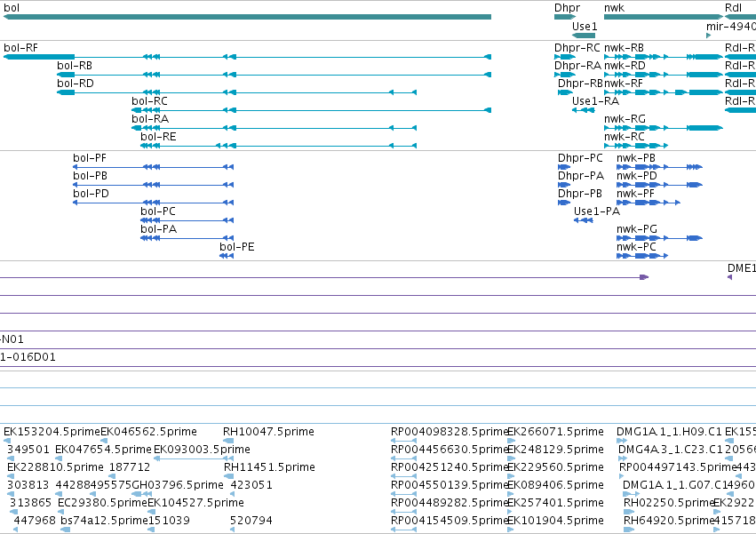Select the bol-RF transcript label
This screenshot has height=534, width=756.
coord(20,48)
